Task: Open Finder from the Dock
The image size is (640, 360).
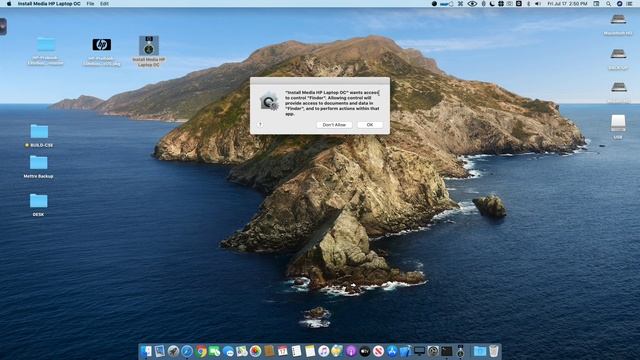Action: [x=146, y=351]
